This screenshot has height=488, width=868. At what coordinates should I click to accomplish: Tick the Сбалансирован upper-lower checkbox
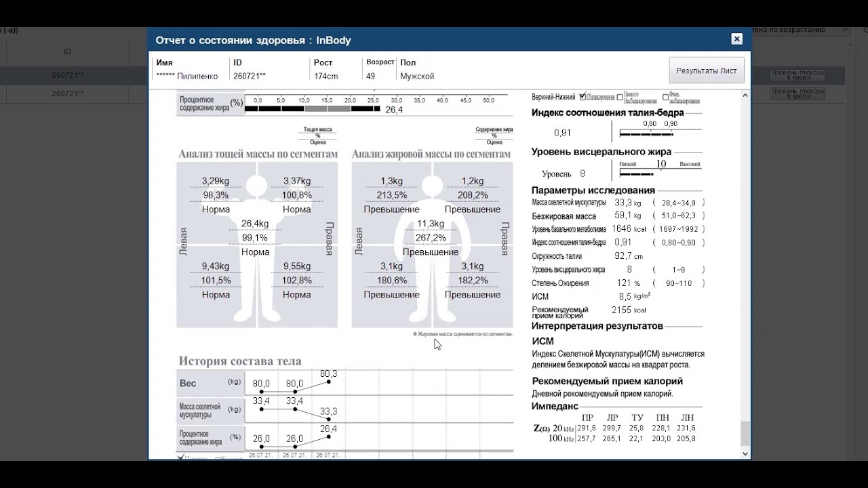click(x=583, y=97)
